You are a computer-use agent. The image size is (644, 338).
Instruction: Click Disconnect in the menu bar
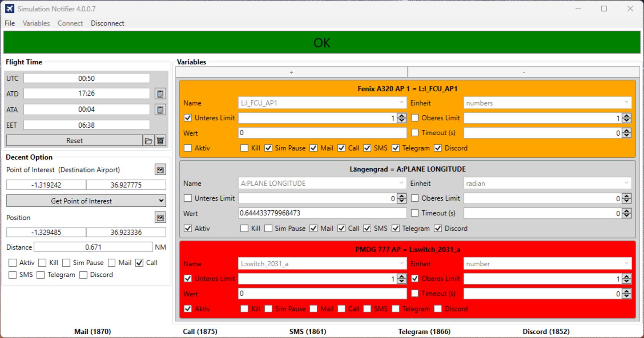107,23
